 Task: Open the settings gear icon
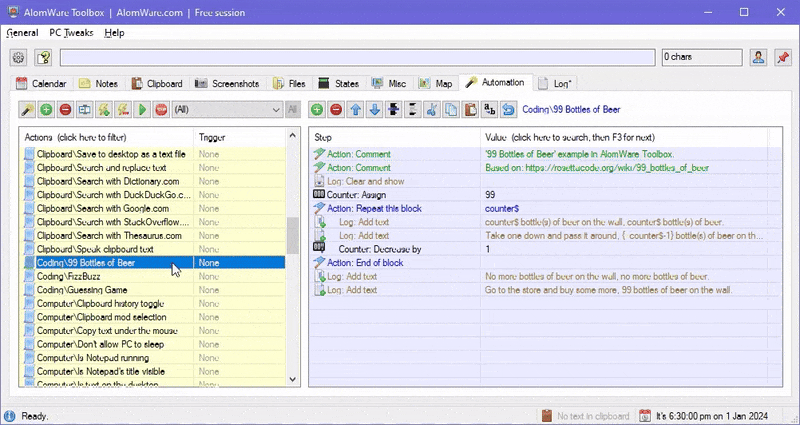(x=18, y=58)
